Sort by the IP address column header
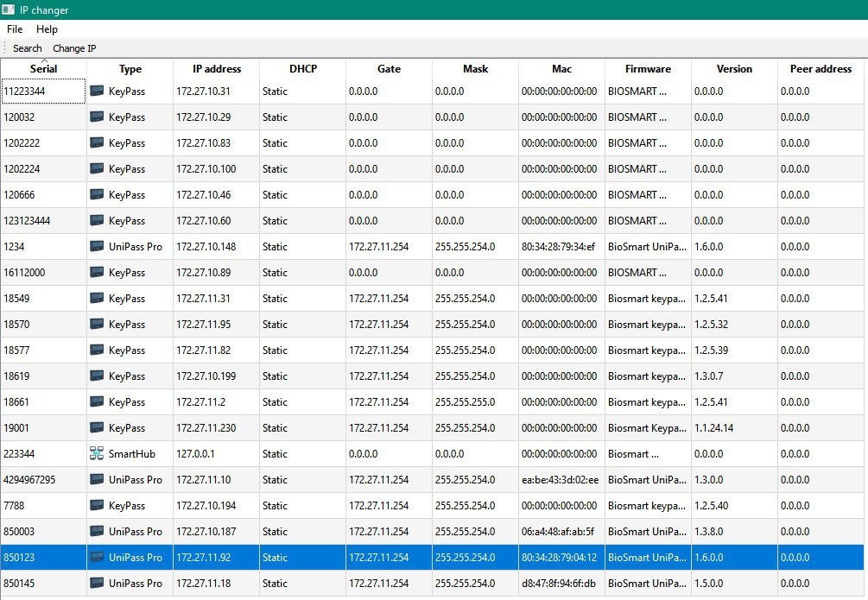This screenshot has height=600, width=868. coord(217,69)
